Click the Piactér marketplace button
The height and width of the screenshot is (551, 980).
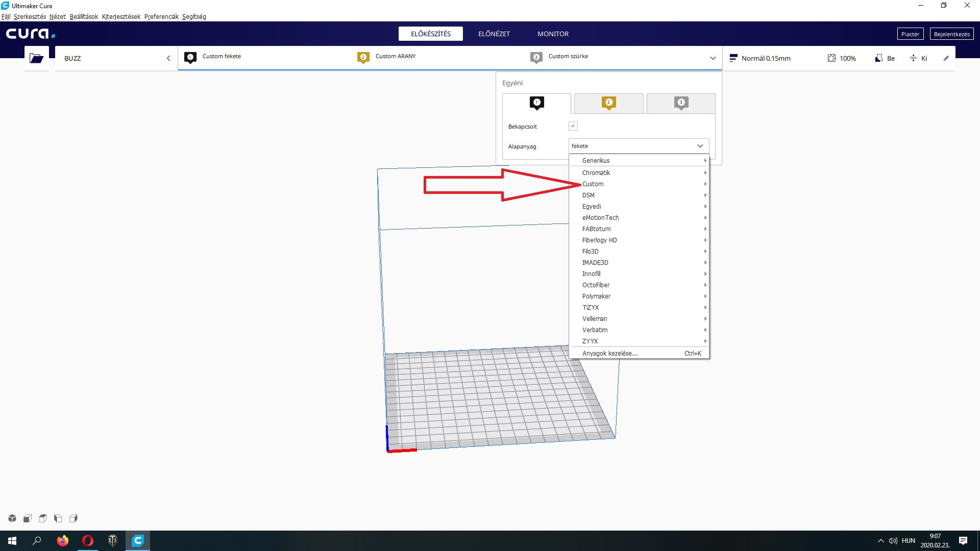910,34
